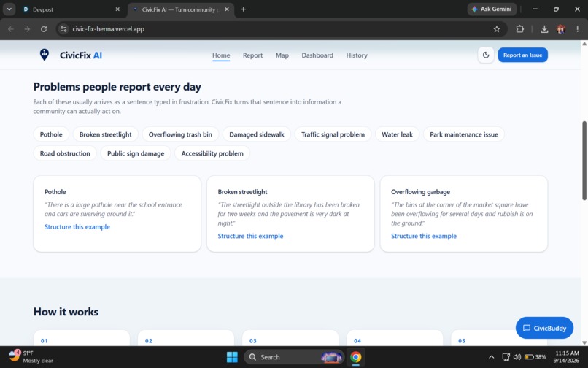This screenshot has width=588, height=368.
Task: Click the address bar URL civic-fix-henna.vercel.app
Action: 109,29
